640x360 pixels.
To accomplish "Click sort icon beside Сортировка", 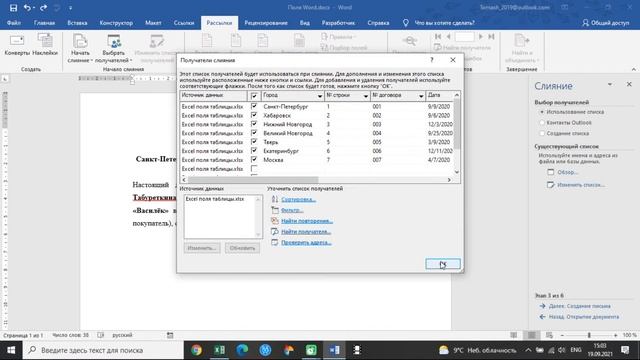I will [275, 199].
